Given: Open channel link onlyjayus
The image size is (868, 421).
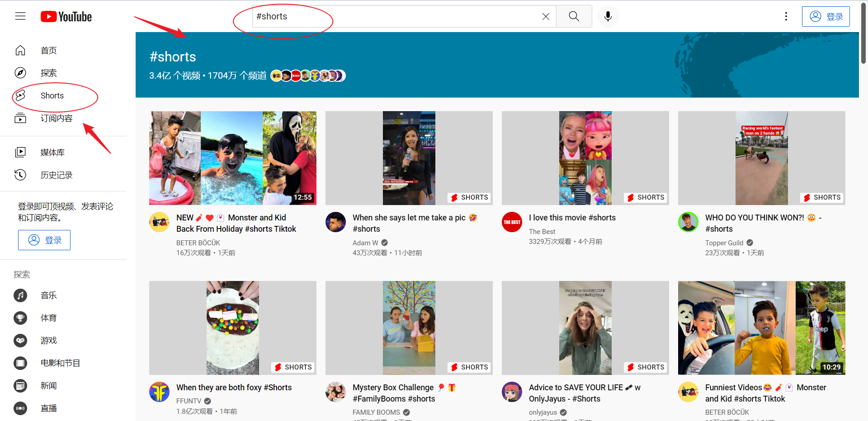Looking at the screenshot, I should point(543,412).
